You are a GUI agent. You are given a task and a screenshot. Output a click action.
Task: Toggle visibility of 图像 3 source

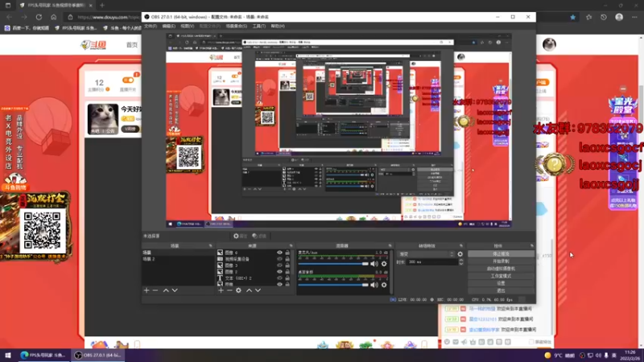(279, 265)
